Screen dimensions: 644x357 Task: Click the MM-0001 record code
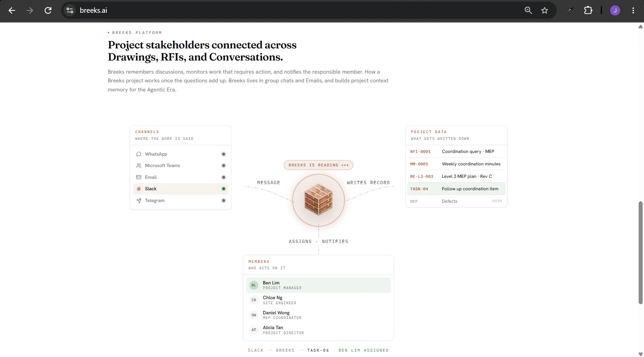tap(419, 164)
